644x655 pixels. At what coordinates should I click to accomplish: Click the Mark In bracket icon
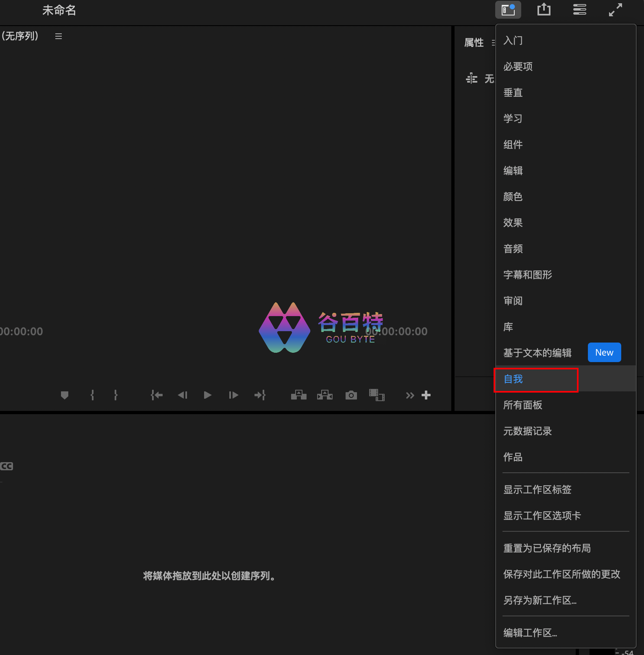coord(92,395)
